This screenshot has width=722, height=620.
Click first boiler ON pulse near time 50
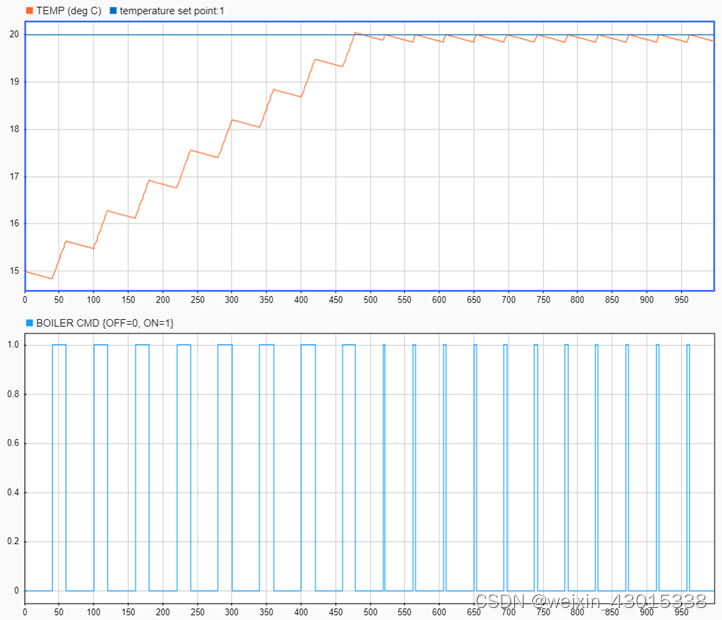pos(59,468)
